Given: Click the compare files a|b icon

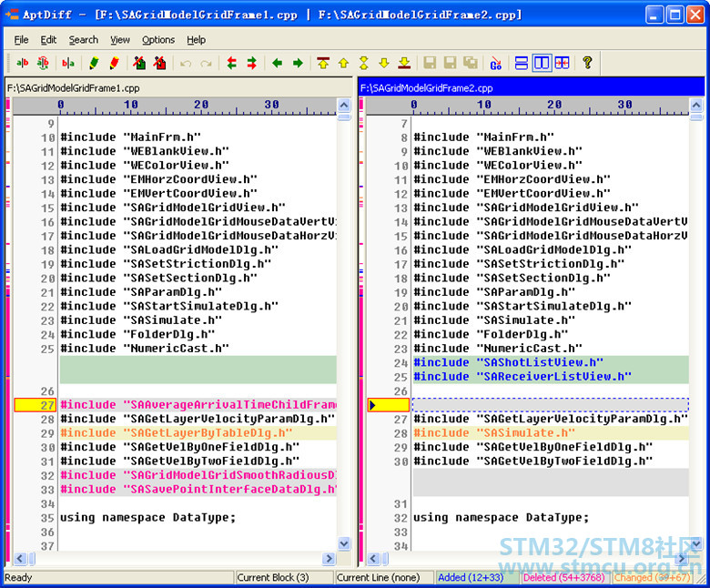Looking at the screenshot, I should (x=22, y=63).
